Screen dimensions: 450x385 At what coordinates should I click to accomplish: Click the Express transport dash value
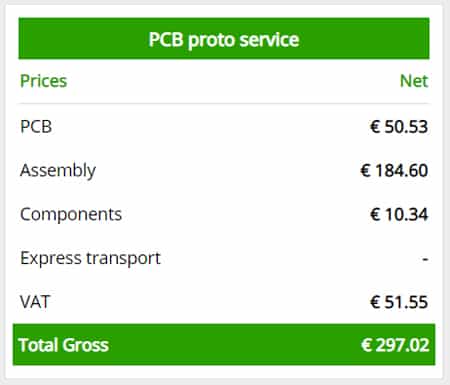tap(425, 259)
